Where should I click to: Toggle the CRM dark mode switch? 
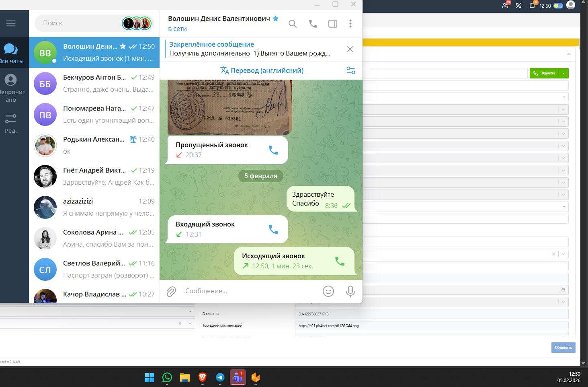(558, 6)
